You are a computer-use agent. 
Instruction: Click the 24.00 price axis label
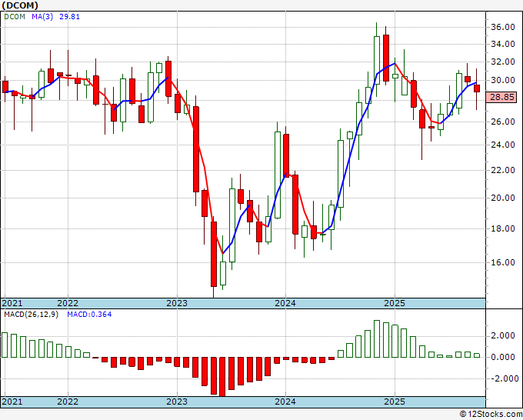coord(503,145)
